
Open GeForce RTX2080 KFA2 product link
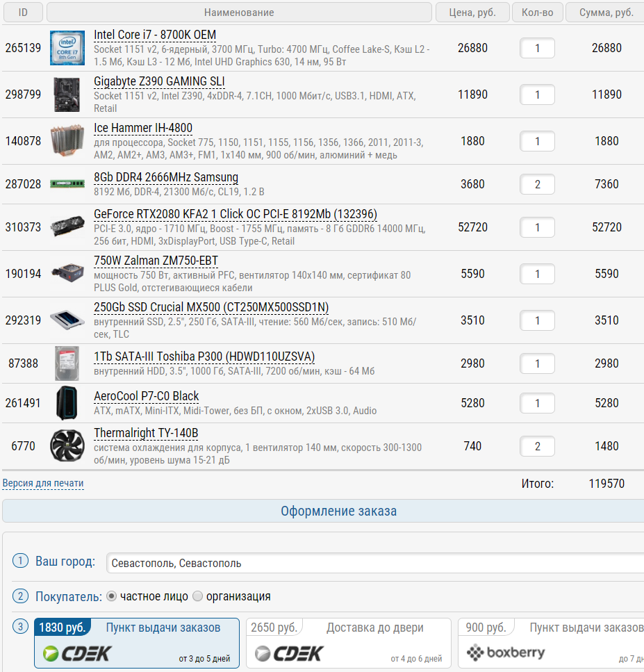(236, 214)
